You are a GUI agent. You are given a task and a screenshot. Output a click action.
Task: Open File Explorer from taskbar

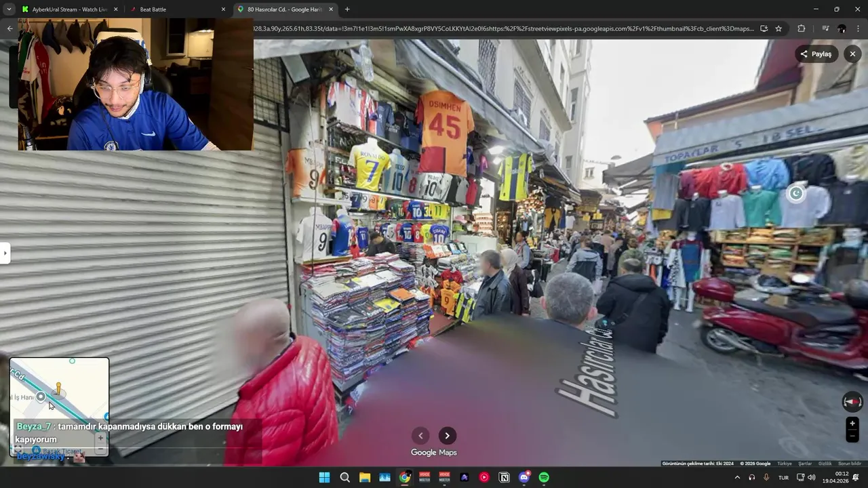(x=364, y=477)
